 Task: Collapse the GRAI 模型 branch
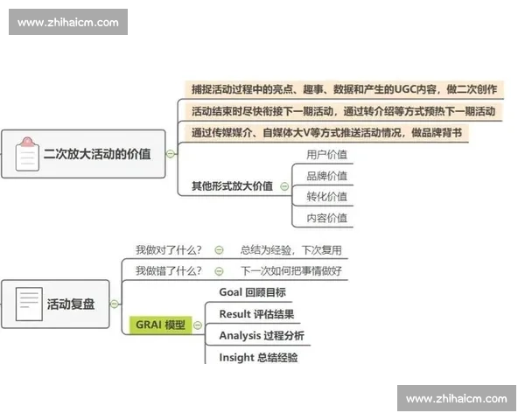pyautogui.click(x=198, y=325)
